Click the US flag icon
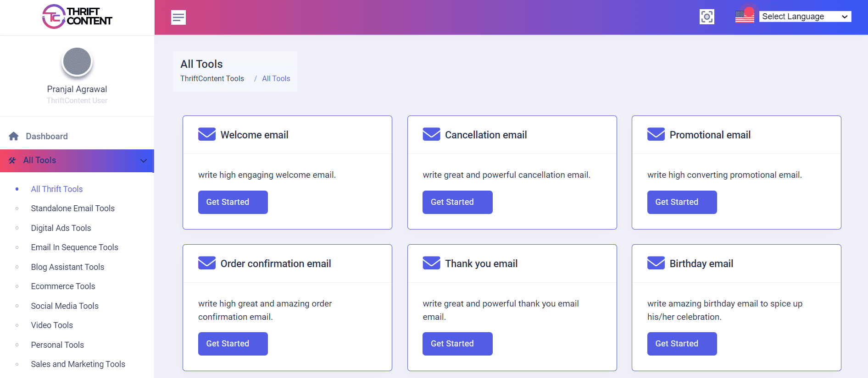The width and height of the screenshot is (868, 378). [744, 16]
